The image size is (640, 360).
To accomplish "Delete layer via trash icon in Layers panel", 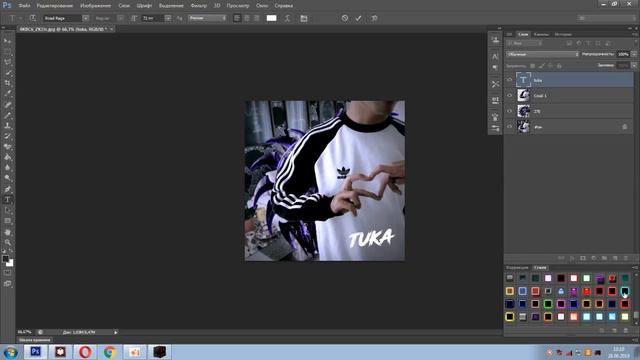I will (626, 258).
